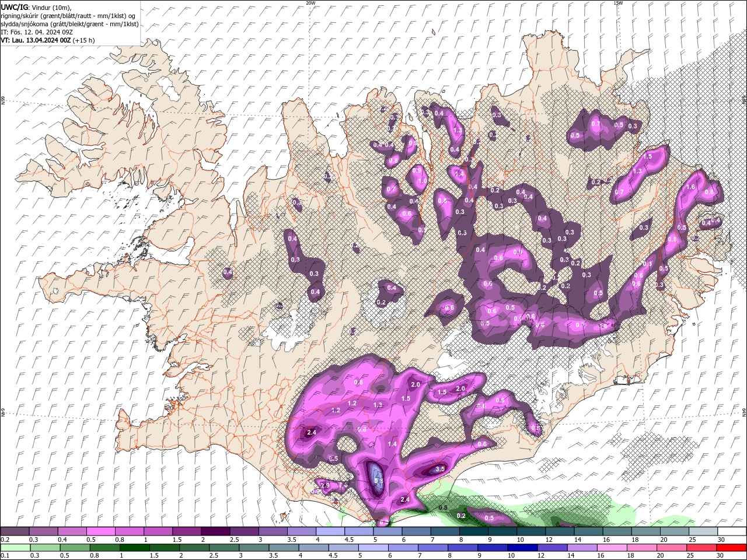This screenshot has height=560, width=747.
Task: Pick the bright red swatch ending the rain legend
Action: click(732, 548)
